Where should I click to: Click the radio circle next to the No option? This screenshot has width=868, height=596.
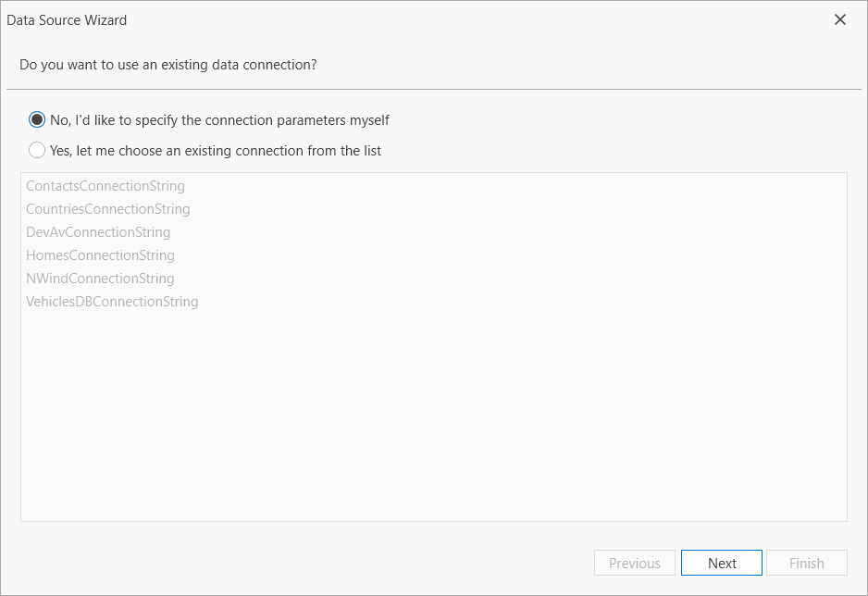pos(37,119)
